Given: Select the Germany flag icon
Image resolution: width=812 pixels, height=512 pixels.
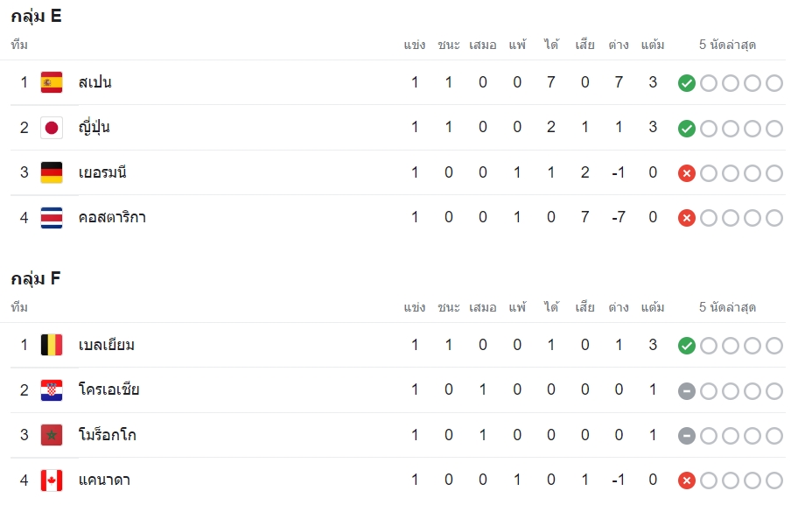Looking at the screenshot, I should point(52,172).
